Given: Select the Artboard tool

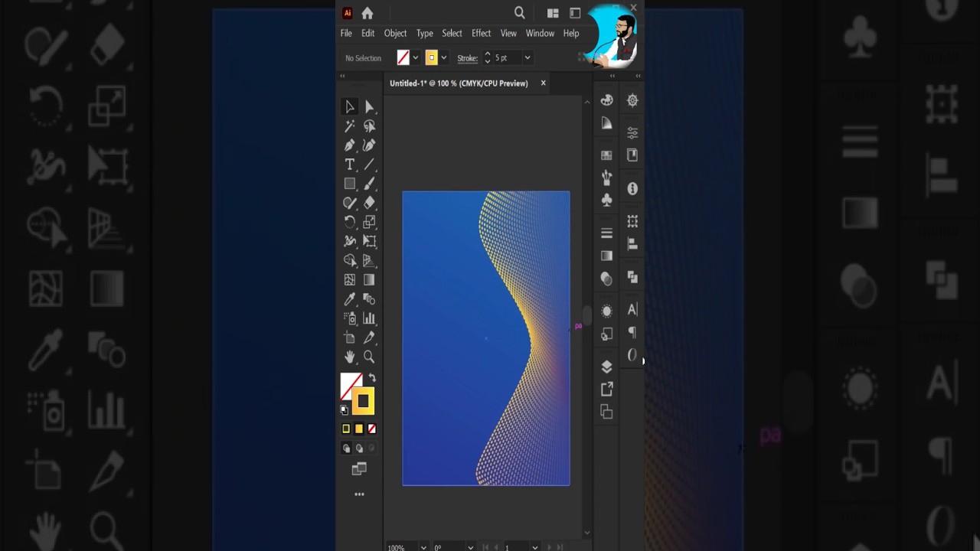Looking at the screenshot, I should [x=349, y=337].
